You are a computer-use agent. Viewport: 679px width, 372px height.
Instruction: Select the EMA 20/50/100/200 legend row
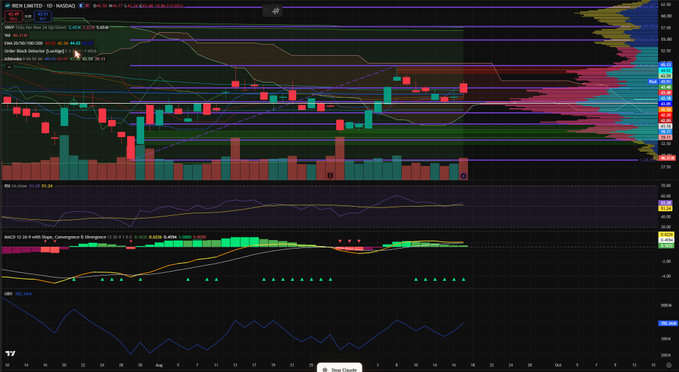tap(48, 43)
